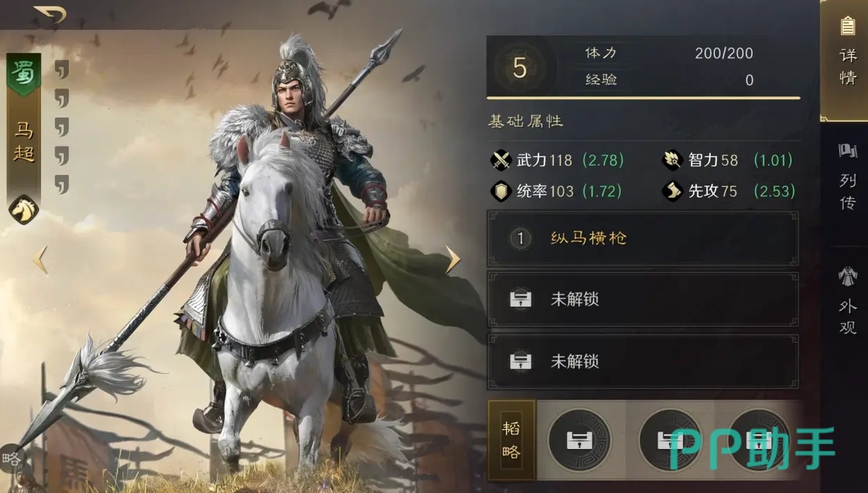Switch to previous hero with left arrow

tap(40, 260)
